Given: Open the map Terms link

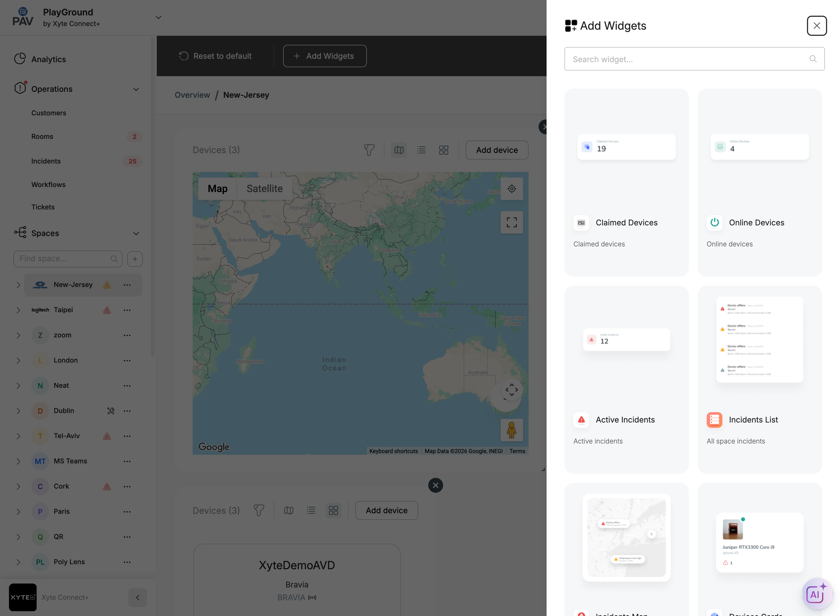Looking at the screenshot, I should click(517, 451).
